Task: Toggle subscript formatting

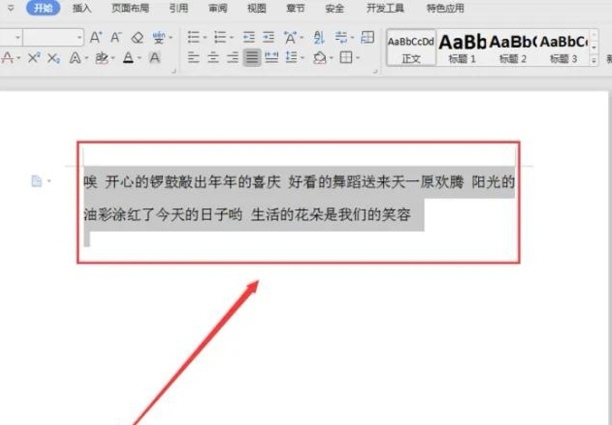Action: [x=54, y=58]
